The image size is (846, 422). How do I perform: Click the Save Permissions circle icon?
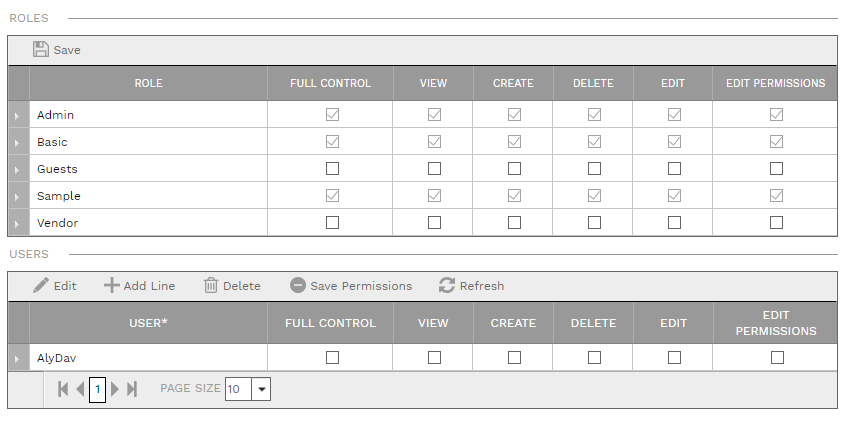click(x=298, y=286)
